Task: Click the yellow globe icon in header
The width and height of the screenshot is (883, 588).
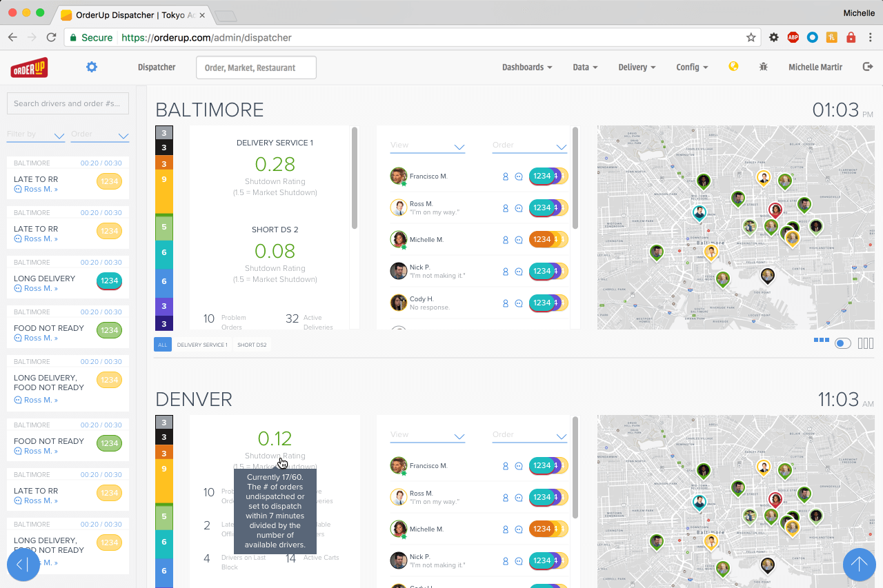Action: [x=733, y=66]
